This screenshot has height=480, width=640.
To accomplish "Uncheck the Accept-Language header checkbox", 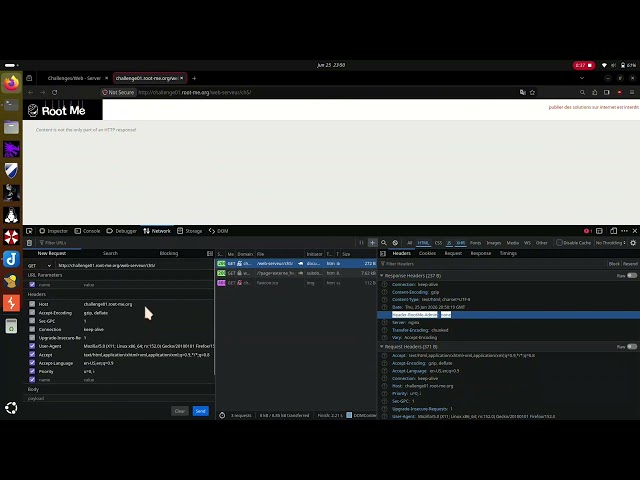I will pos(32,363).
